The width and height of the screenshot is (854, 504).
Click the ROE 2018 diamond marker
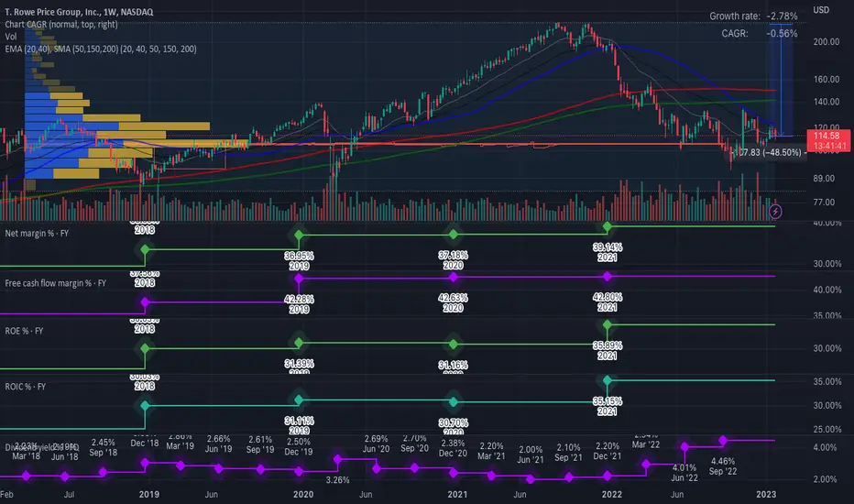pos(145,348)
